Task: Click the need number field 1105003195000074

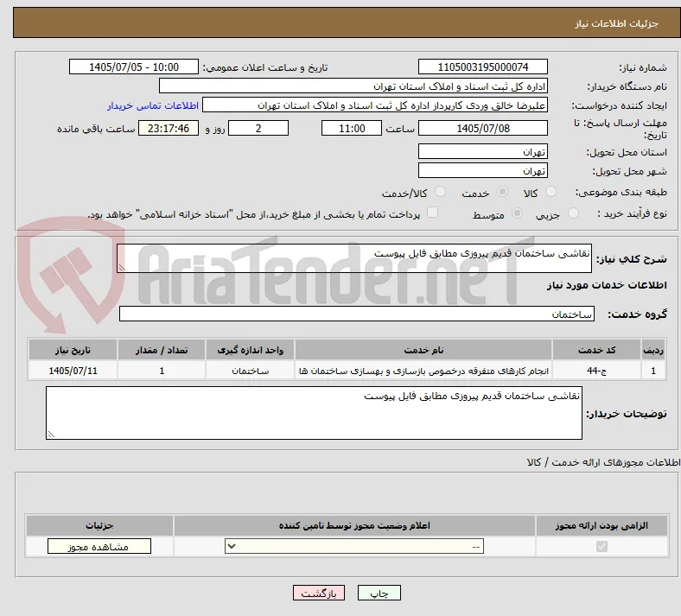Action: (483, 67)
